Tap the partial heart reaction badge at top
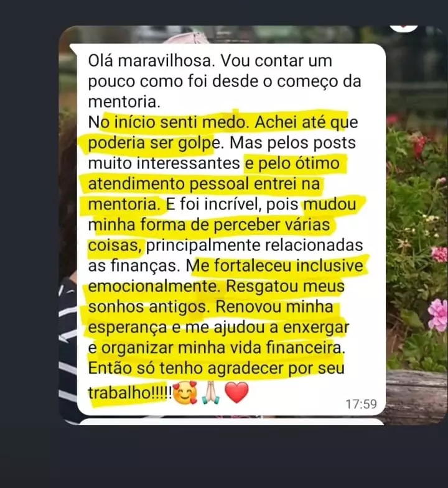This screenshot has width=448, height=488. coord(403,28)
